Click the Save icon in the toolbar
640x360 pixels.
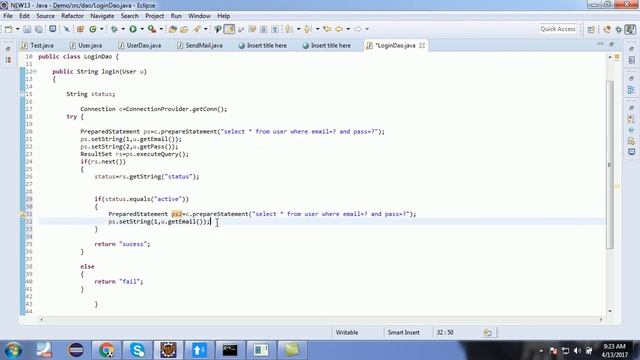pos(27,29)
